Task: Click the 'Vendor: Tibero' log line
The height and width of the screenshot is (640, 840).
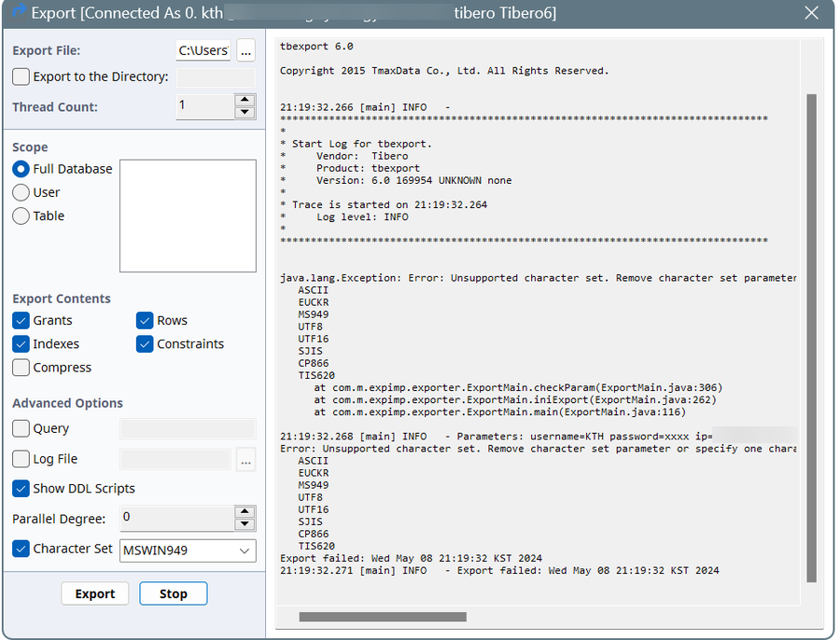Action: coord(362,156)
